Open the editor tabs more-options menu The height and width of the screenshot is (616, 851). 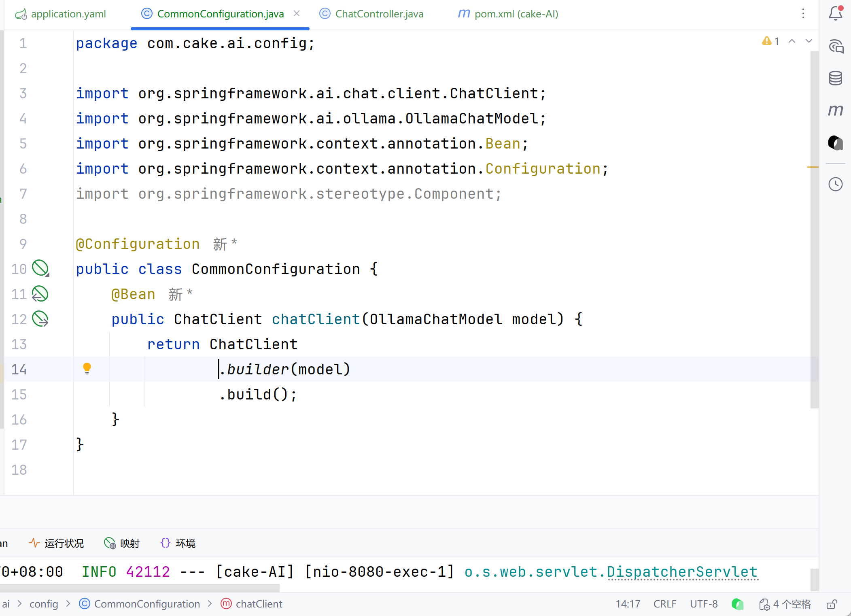tap(803, 14)
